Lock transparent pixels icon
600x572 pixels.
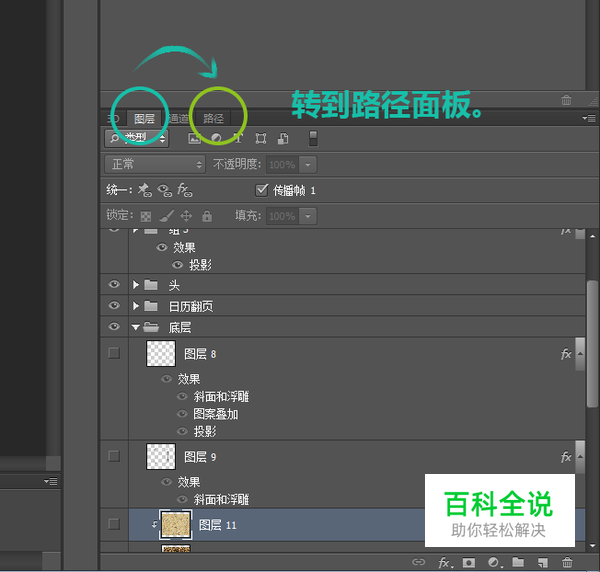(x=146, y=216)
